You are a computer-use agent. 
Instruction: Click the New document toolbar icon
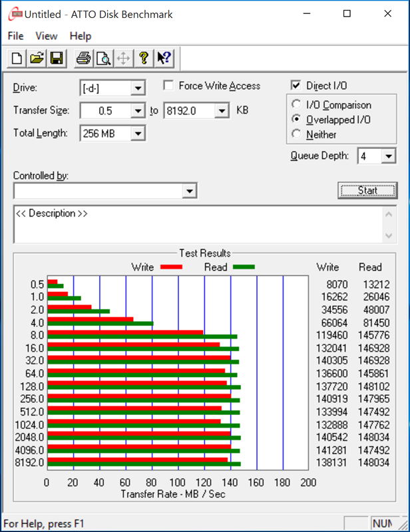click(x=17, y=59)
